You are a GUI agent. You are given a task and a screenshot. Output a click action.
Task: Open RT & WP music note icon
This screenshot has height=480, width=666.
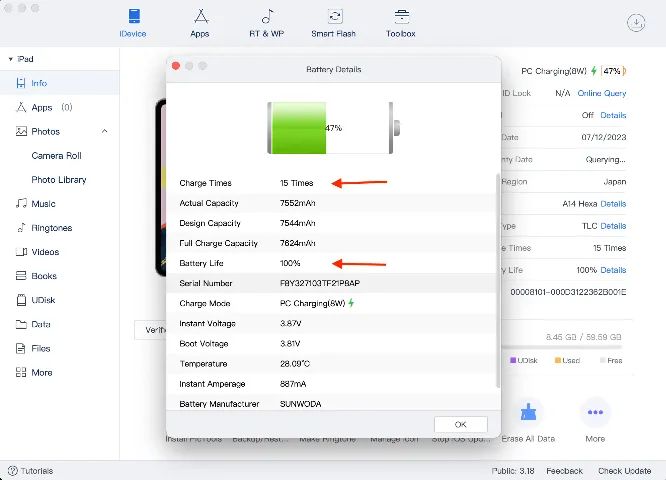tap(267, 17)
